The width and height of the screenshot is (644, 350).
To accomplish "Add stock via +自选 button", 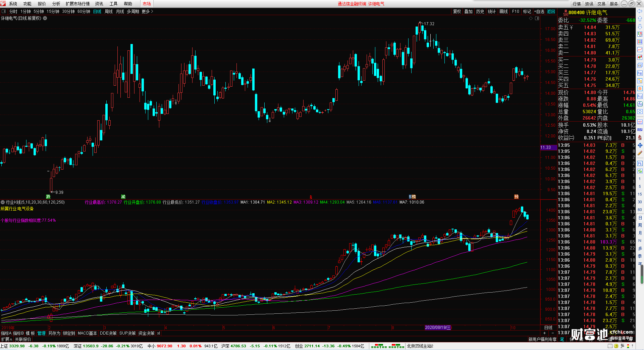I will 539,11.
